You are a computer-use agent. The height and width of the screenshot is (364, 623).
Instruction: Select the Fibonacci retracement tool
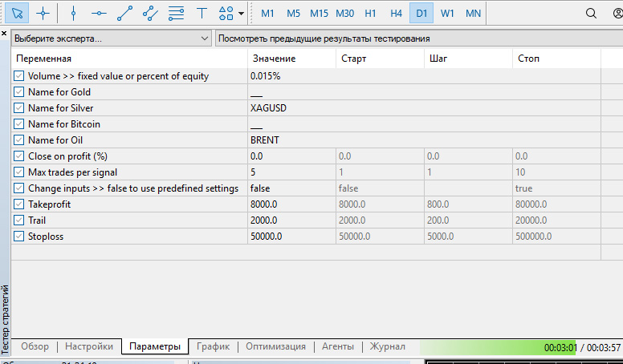(x=176, y=13)
